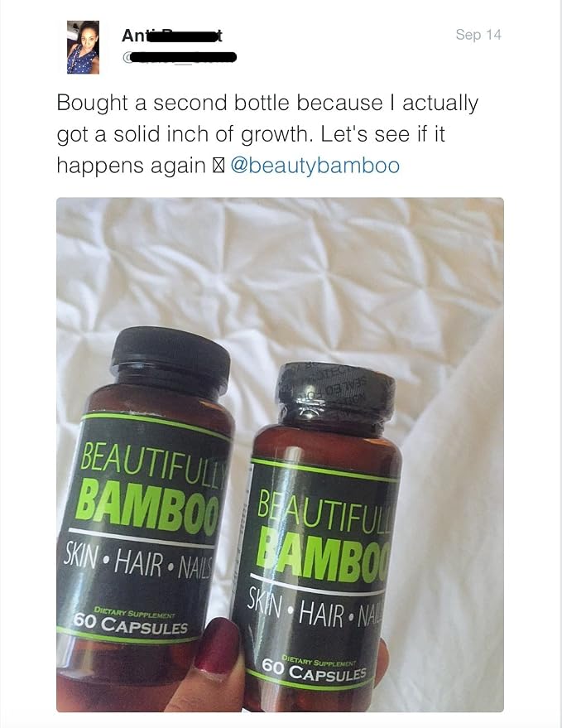Open the tweet author's profile picture

tap(83, 47)
